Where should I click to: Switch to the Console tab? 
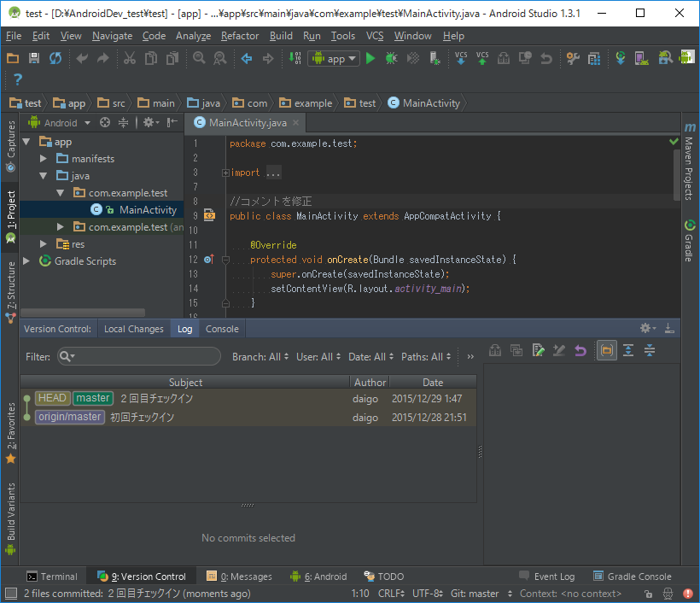[222, 329]
